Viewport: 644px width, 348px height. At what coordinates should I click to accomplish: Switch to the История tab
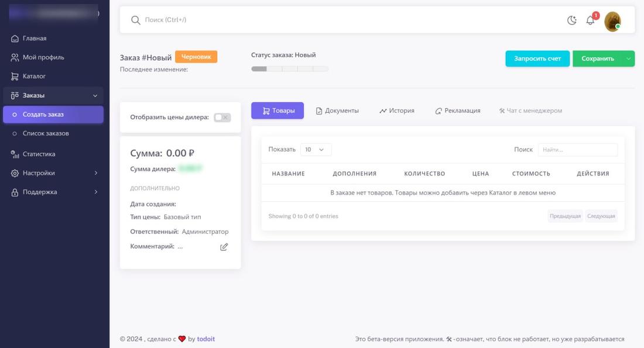pos(397,111)
